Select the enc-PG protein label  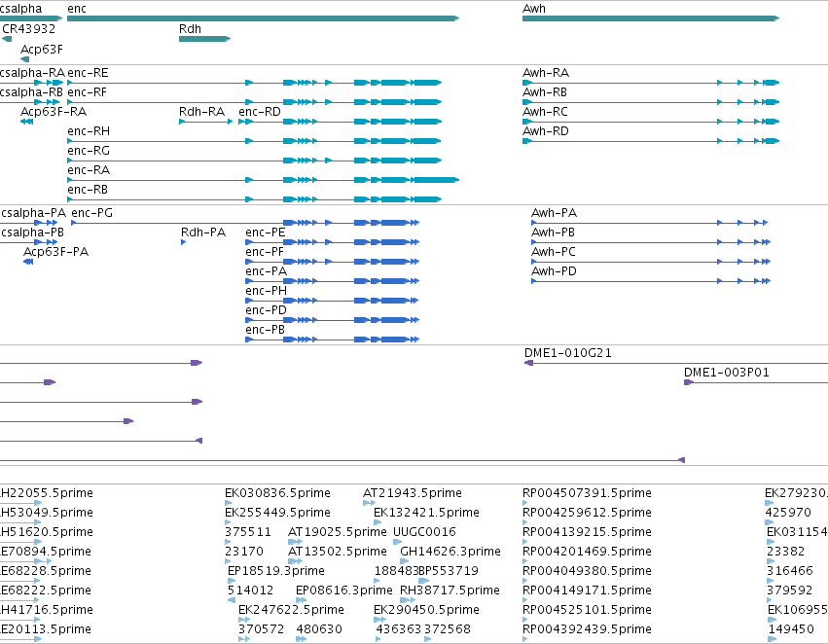[91, 213]
